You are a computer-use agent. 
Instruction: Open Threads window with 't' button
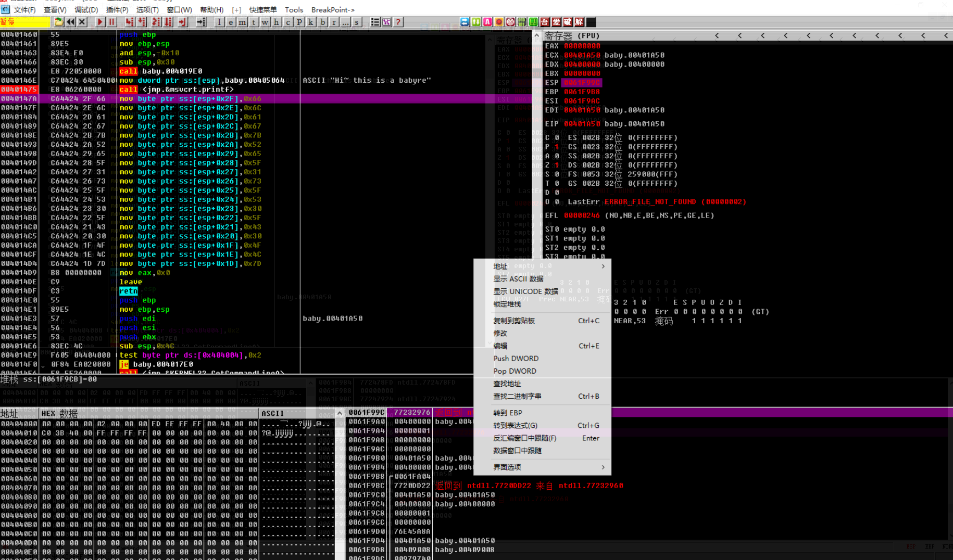pyautogui.click(x=254, y=22)
